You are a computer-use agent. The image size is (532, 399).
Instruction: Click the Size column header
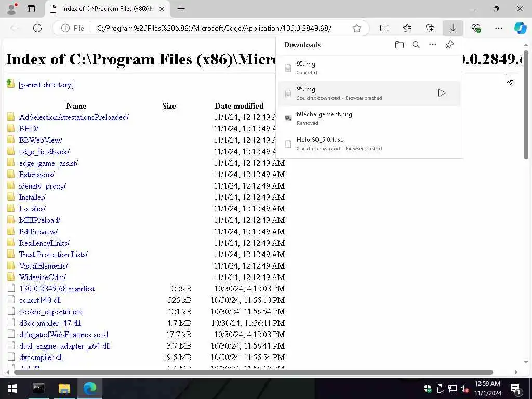pyautogui.click(x=169, y=106)
